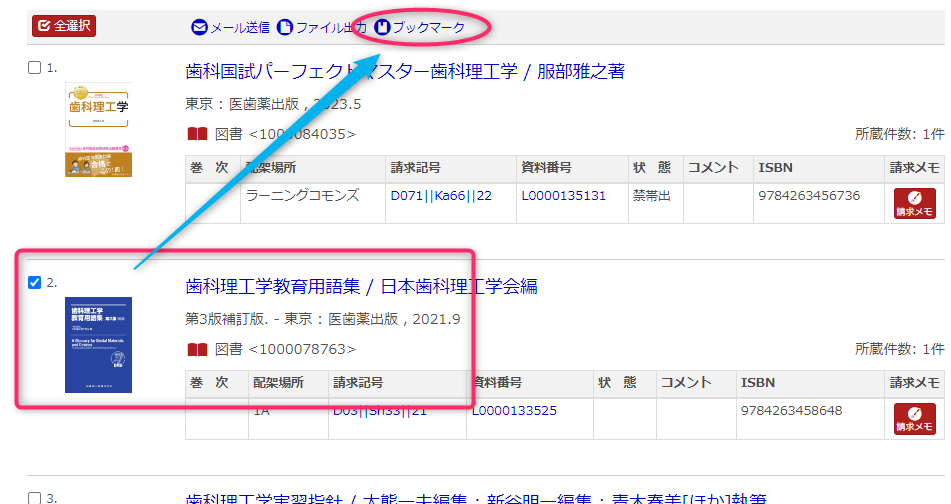
Task: Click the メール送信 toolbar text
Action: click(x=239, y=27)
